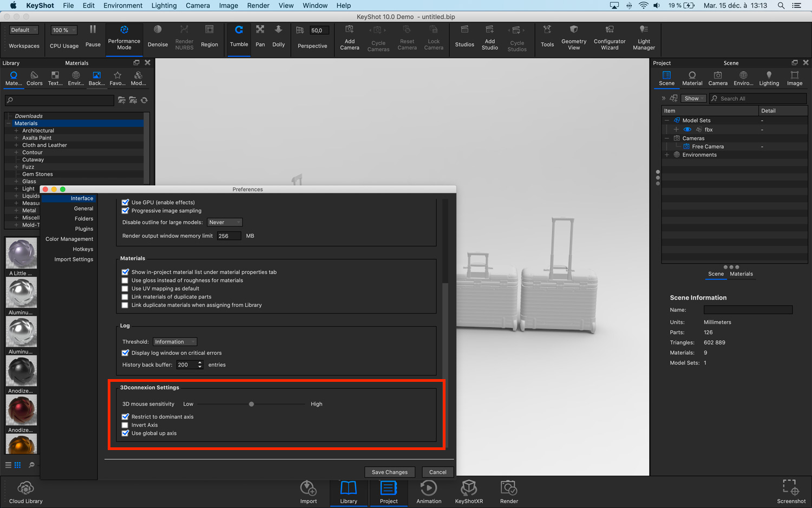Open the Studios panel
Screen dimensions: 812x508
tap(464, 36)
